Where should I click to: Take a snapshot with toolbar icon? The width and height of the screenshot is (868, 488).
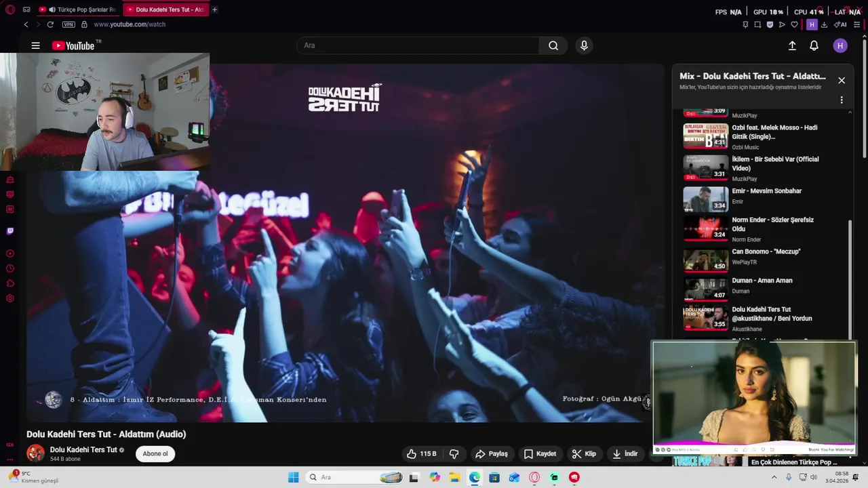tap(757, 24)
